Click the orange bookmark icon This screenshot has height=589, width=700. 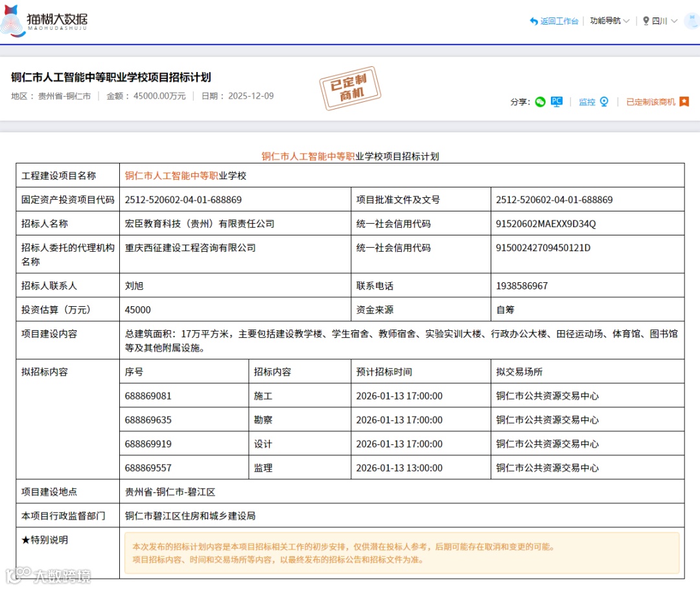(684, 102)
